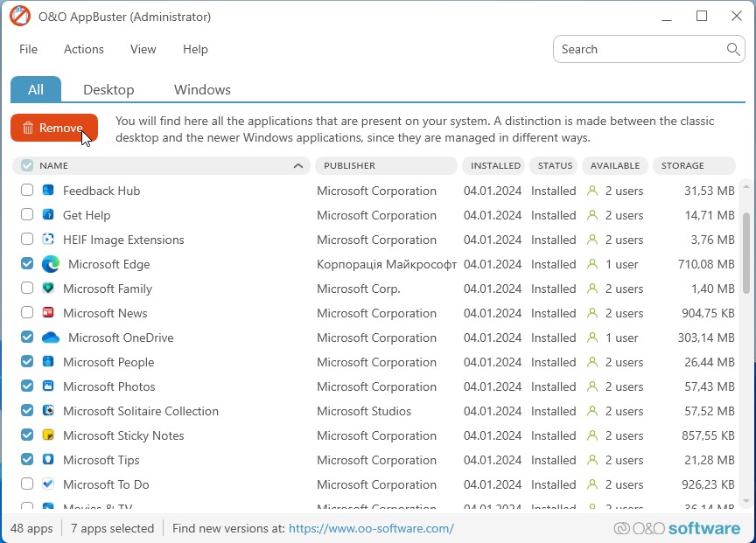Click the user icon in Microsoft News row
Viewport: 756px width, 543px height.
point(592,313)
